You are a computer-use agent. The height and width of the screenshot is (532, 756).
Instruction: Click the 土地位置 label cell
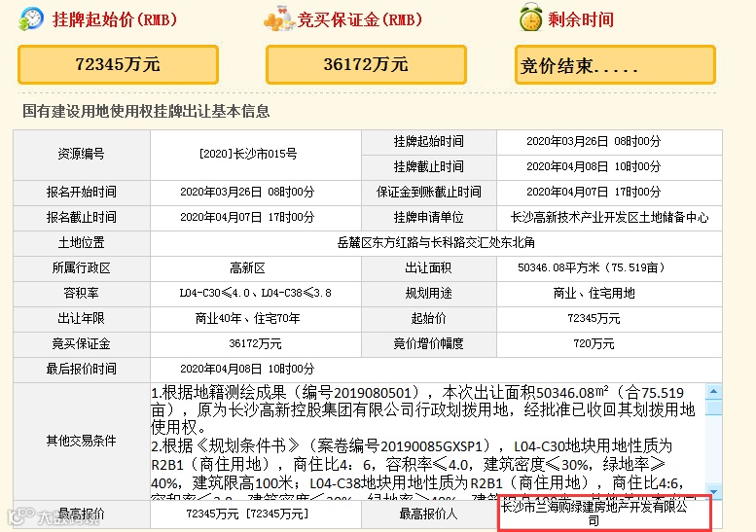82,243
